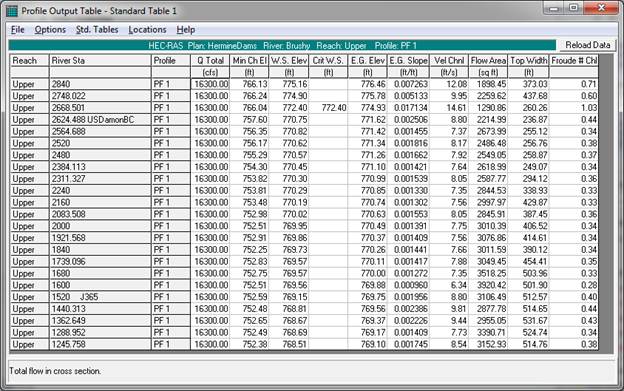Select river station 1520 J365 cell

click(100, 297)
